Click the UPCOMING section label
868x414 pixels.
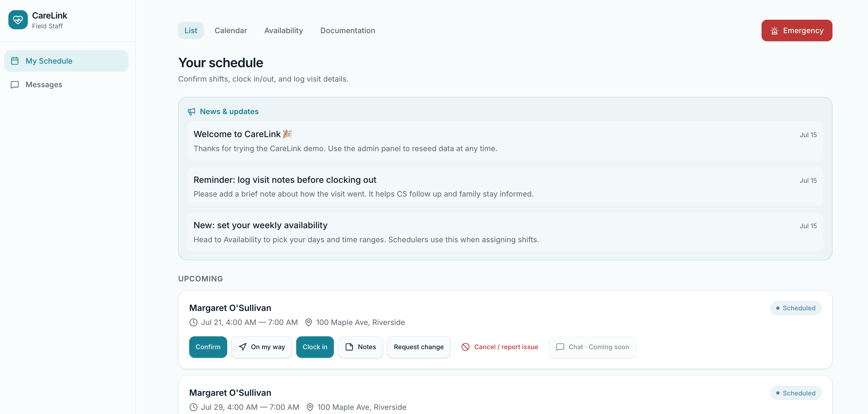coord(201,279)
